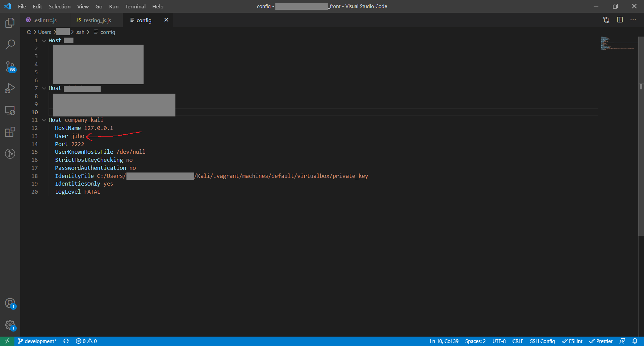The height and width of the screenshot is (346, 644).
Task: Switch to the testing_js.js tab
Action: tap(97, 20)
